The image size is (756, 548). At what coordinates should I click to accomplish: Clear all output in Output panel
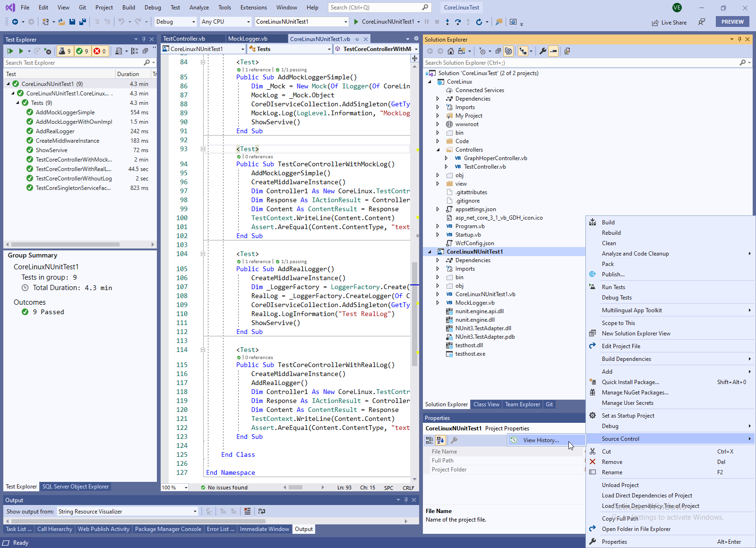pyautogui.click(x=247, y=511)
